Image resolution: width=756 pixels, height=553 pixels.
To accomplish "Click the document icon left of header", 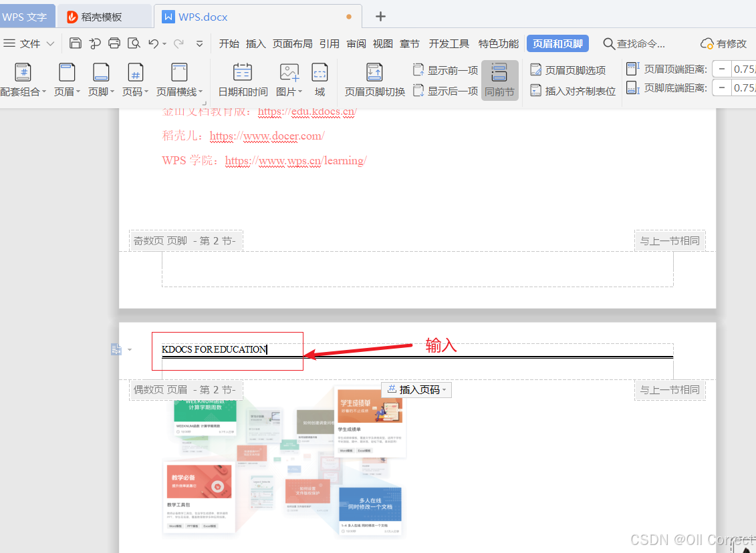I will [x=116, y=349].
